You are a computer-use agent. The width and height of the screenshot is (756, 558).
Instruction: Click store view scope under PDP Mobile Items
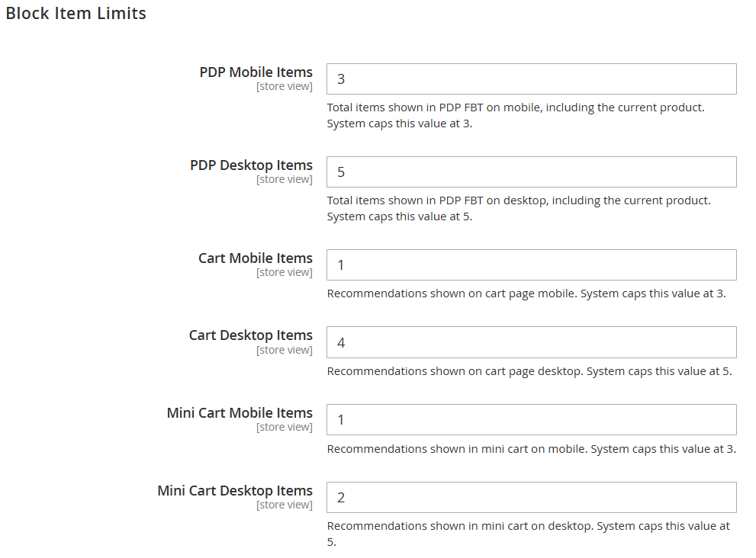click(x=285, y=86)
